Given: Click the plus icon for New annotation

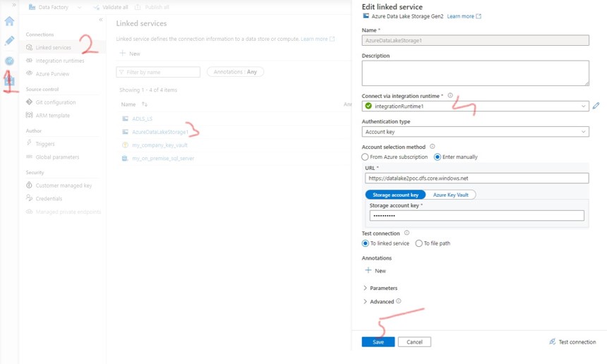Looking at the screenshot, I should coord(368,271).
